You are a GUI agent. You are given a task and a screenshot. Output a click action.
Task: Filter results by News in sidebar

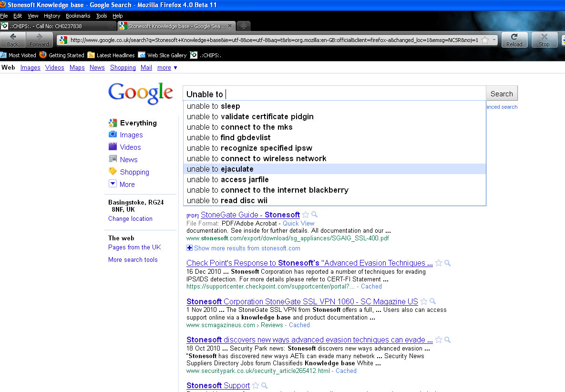pos(123,159)
